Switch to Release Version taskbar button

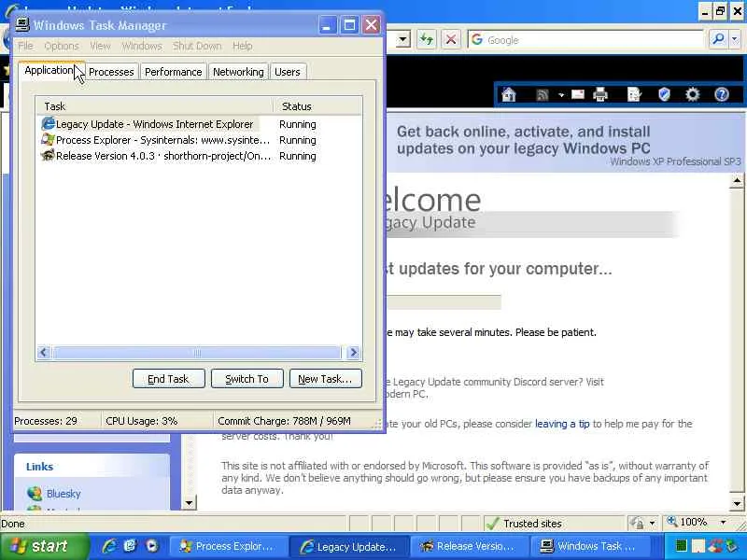pos(470,547)
